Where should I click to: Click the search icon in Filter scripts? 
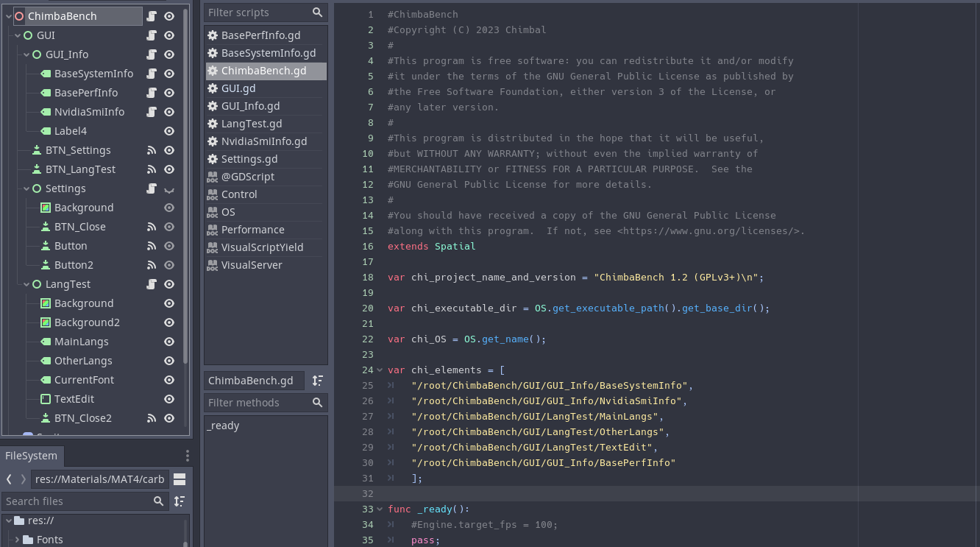click(317, 13)
